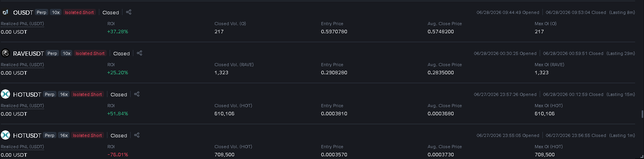
Task: Click the OUSDT coin logo
Action: coord(5,12)
